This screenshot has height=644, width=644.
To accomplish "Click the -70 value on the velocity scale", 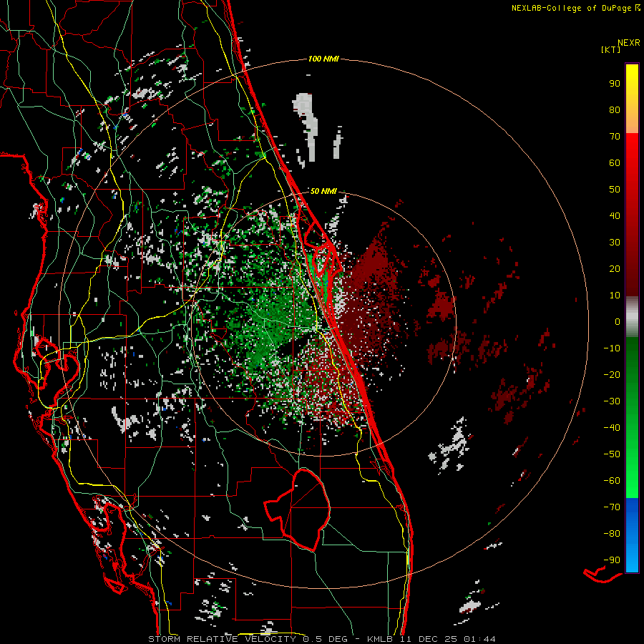I will 612,507.
